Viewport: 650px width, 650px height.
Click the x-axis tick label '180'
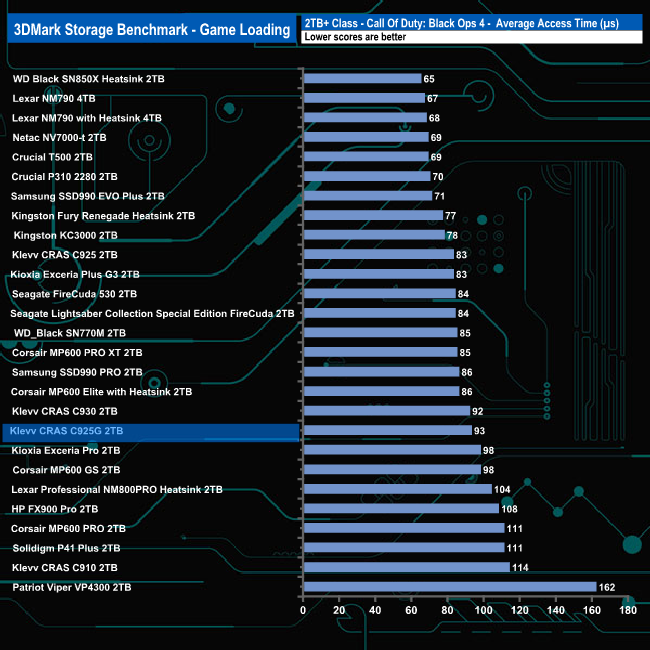tap(628, 610)
